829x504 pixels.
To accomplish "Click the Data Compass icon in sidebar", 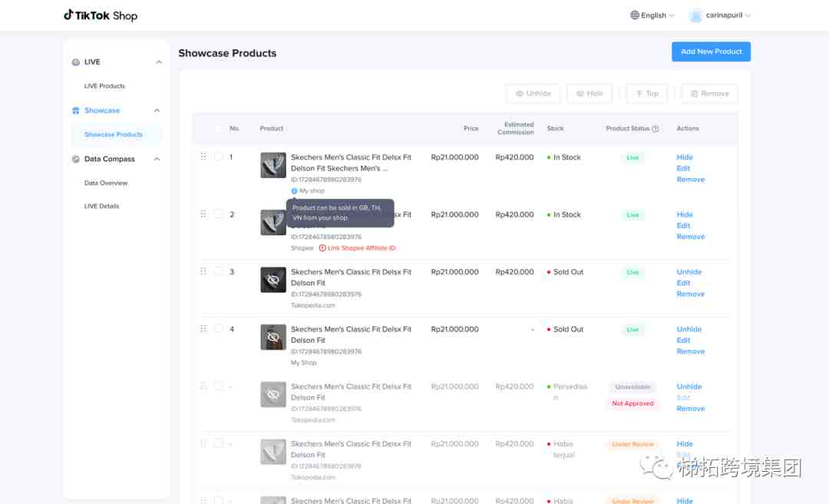I will coord(75,159).
